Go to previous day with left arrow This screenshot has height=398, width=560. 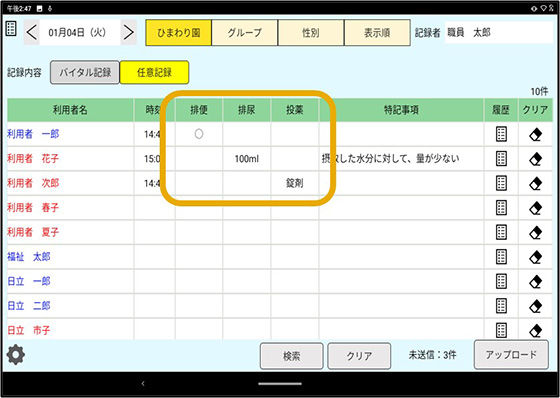point(31,33)
